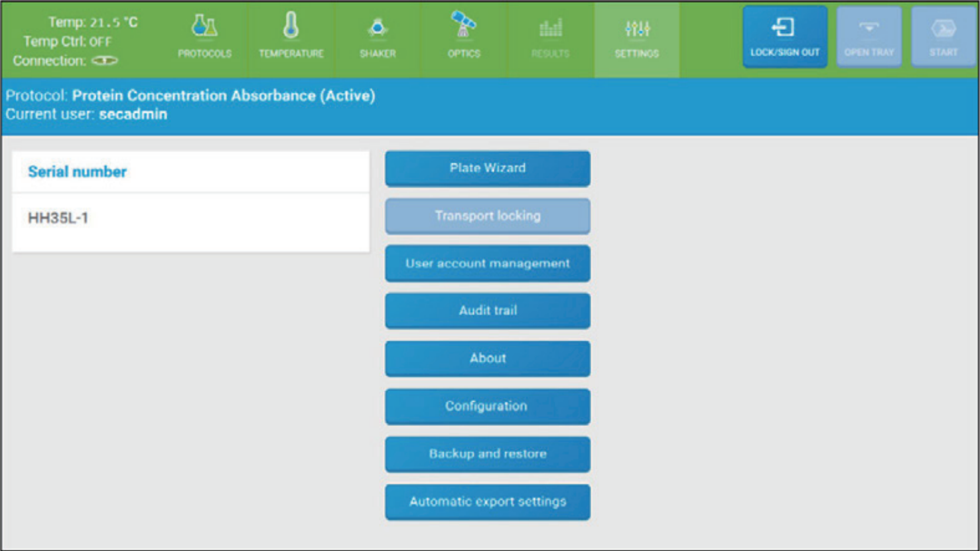Open the Configuration settings
980x551 pixels.
tap(487, 406)
